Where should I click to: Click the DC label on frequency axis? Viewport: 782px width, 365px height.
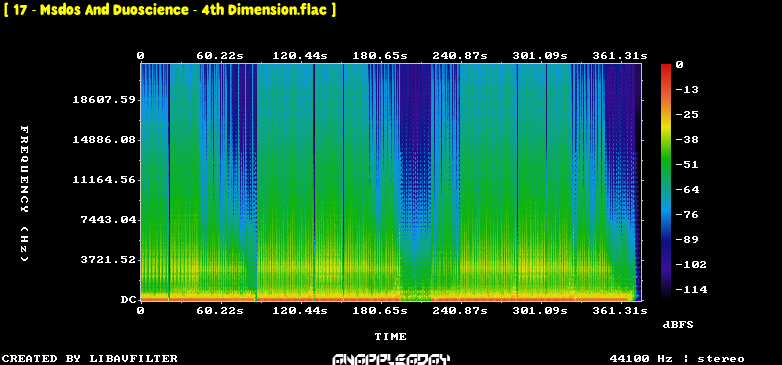pos(128,300)
